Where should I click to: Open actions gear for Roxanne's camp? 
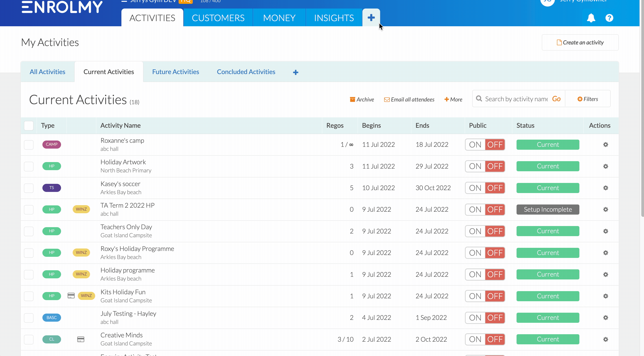pos(605,145)
